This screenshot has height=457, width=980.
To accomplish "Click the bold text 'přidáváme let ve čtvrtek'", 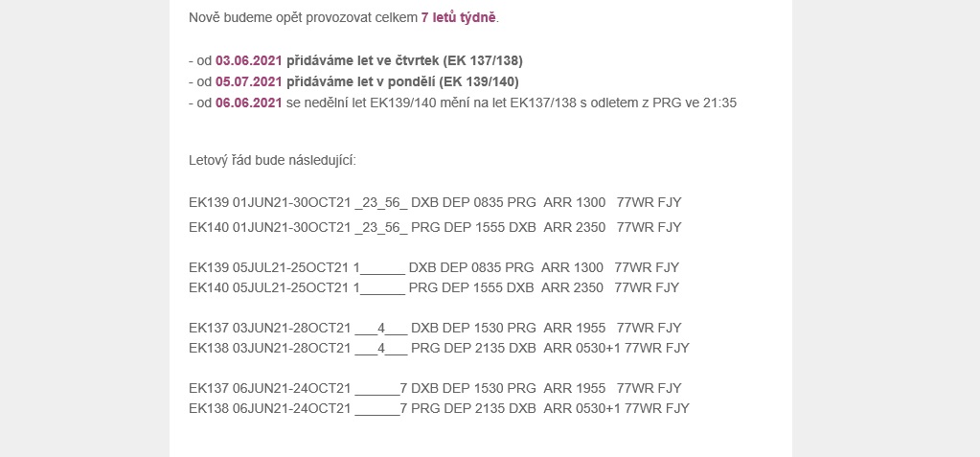I will [362, 60].
